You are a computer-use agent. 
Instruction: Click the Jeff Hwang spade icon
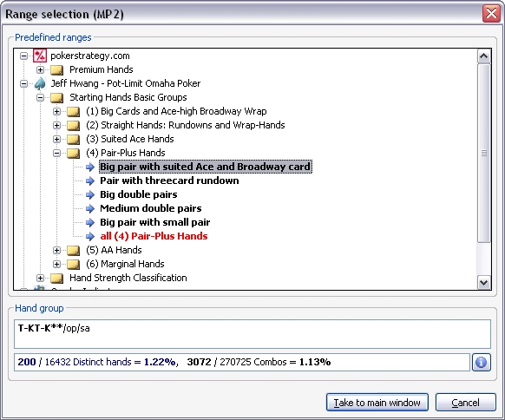[40, 83]
